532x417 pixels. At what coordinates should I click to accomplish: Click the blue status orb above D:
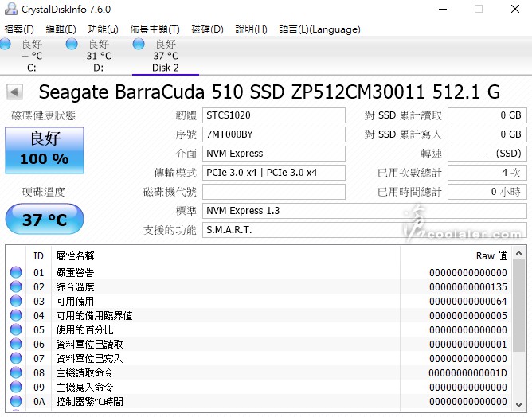pos(72,44)
